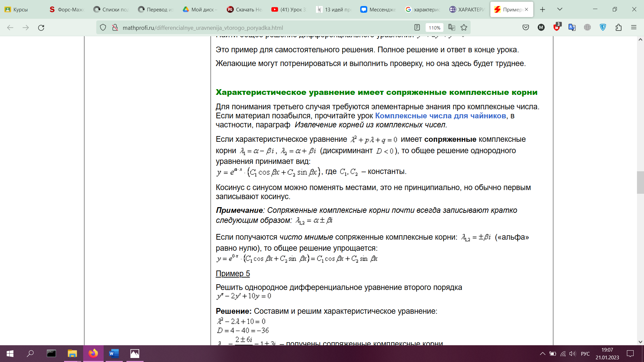
Task: Bookmark this page with the star icon
Action: [464, 27]
